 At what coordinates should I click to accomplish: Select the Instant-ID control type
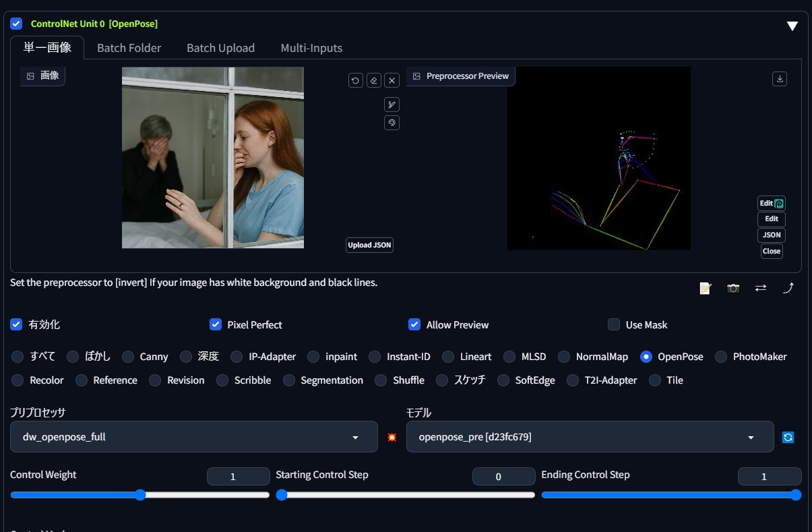click(x=375, y=357)
